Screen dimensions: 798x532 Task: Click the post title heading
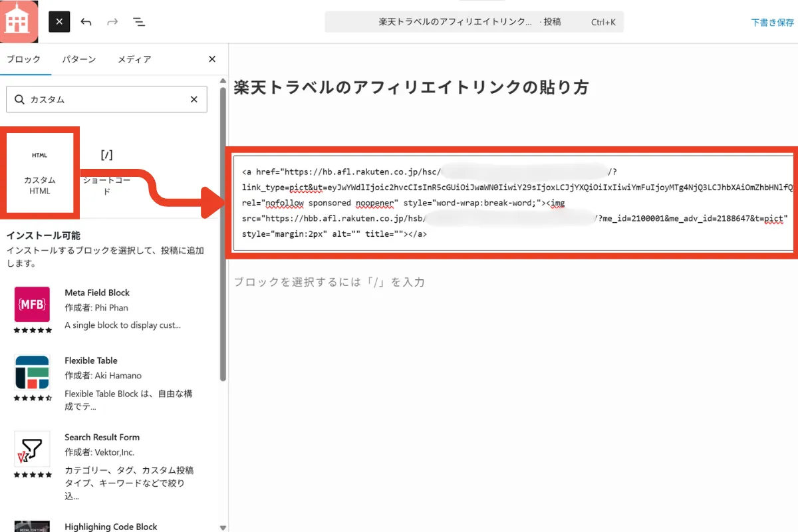point(411,87)
